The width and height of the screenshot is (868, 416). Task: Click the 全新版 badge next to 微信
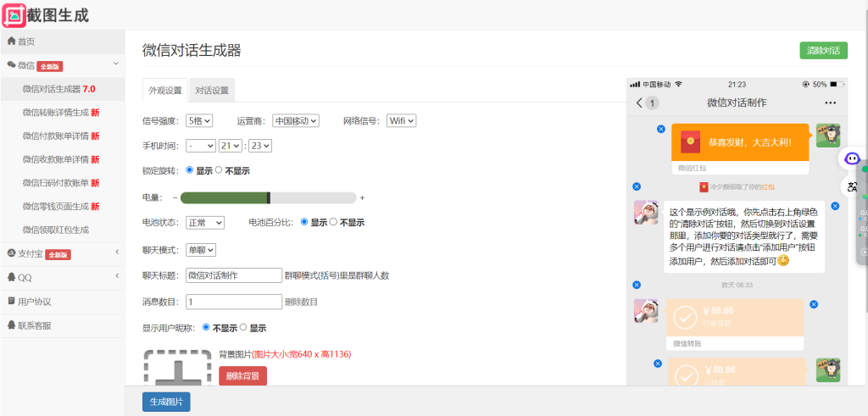pos(50,66)
